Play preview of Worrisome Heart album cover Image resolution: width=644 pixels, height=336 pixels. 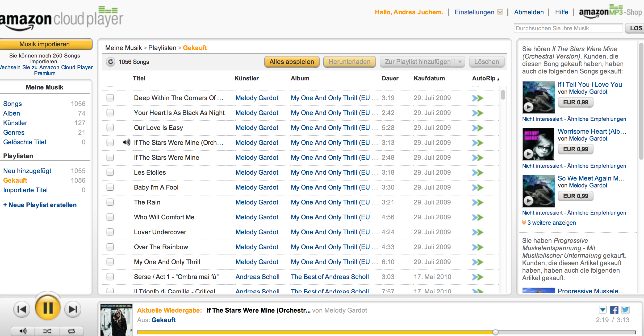[x=528, y=154]
